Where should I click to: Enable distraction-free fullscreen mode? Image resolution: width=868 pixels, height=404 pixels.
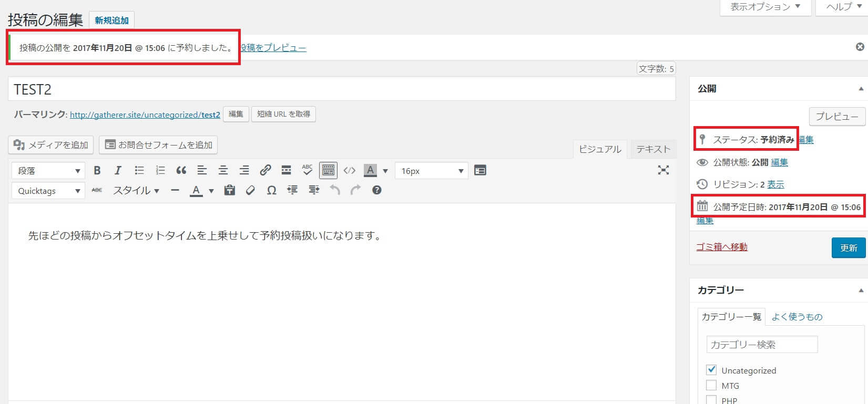click(663, 170)
